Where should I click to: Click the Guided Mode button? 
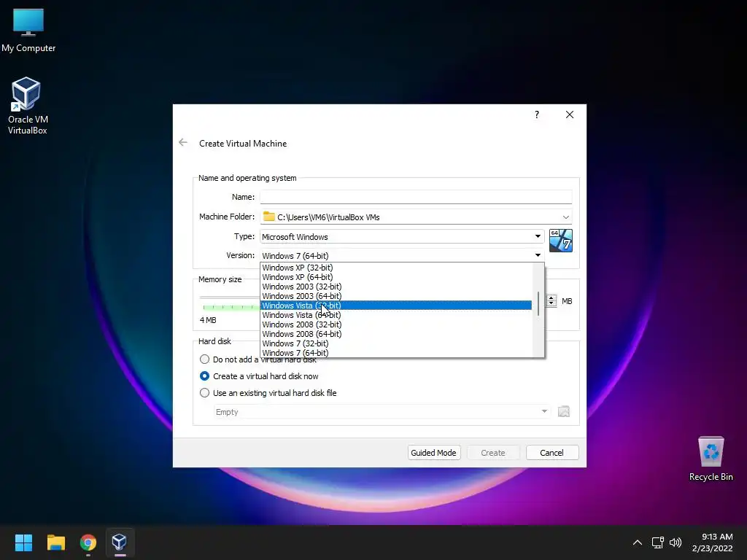click(433, 453)
